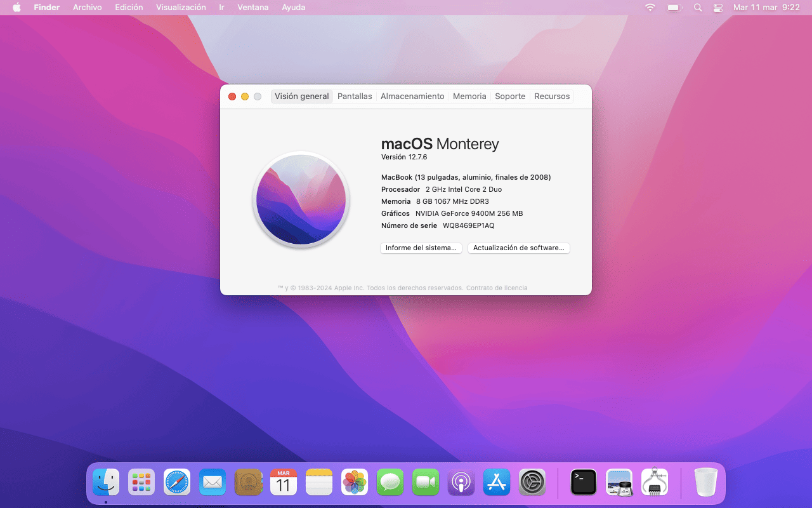Open Spotlight search magnifier
Viewport: 812px width, 508px height.
(698, 8)
